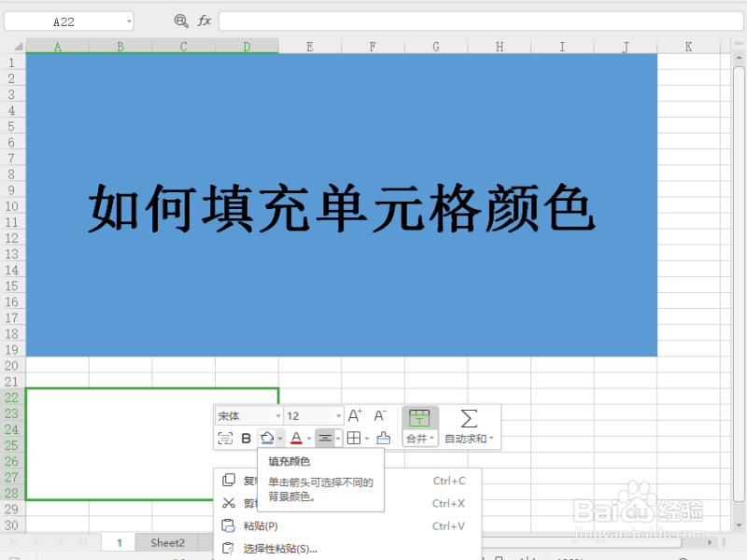The height and width of the screenshot is (560, 747).
Task: Click the magnifier zoom icon beside fx
Action: tap(181, 21)
